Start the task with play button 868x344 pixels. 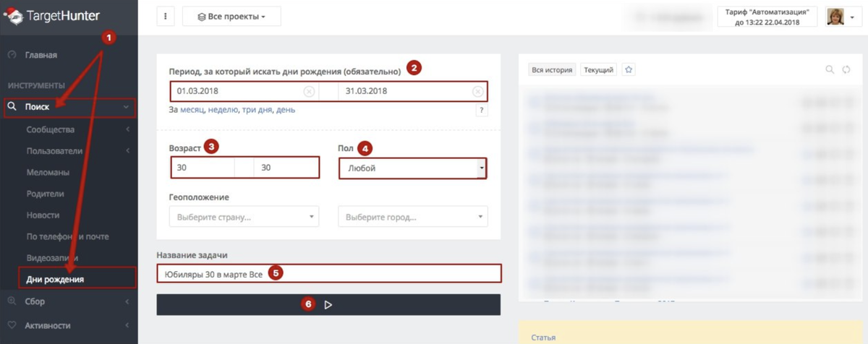[328, 305]
